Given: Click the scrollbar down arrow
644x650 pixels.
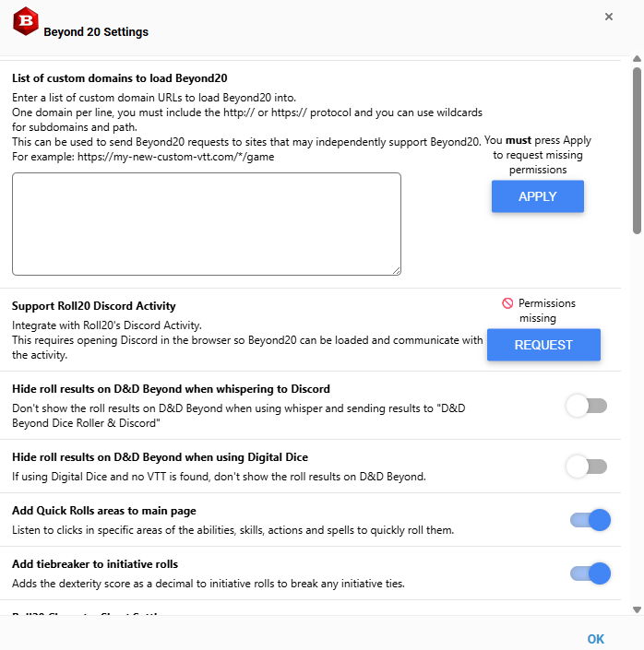Looking at the screenshot, I should coord(637,609).
